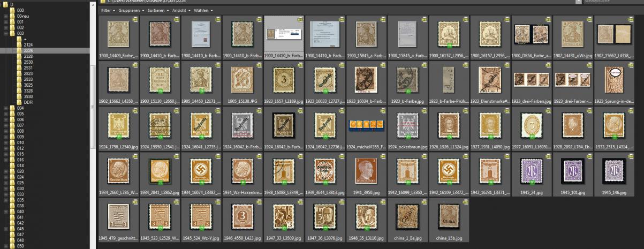Screen dimensions: 644x249
Task: Select the 048 folder in tree
Action: click(x=16, y=240)
